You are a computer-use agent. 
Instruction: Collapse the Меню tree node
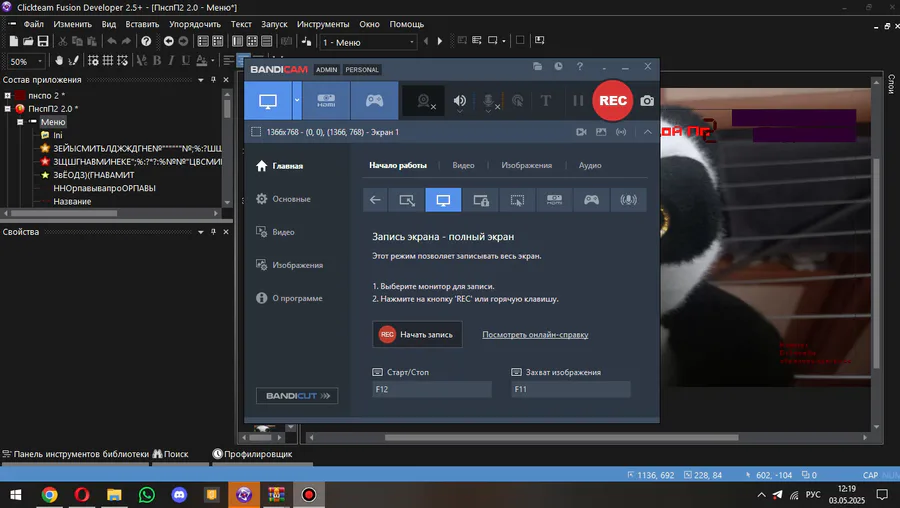click(x=20, y=122)
